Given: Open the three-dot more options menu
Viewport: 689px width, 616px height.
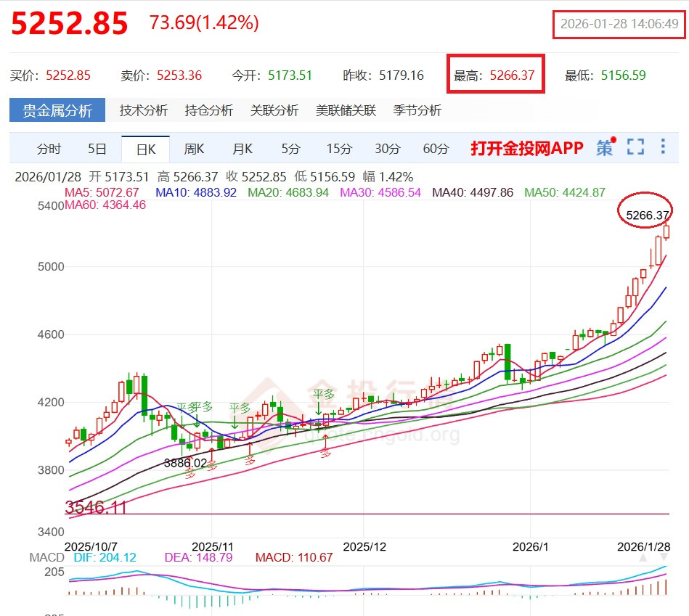Looking at the screenshot, I should tap(663, 147).
